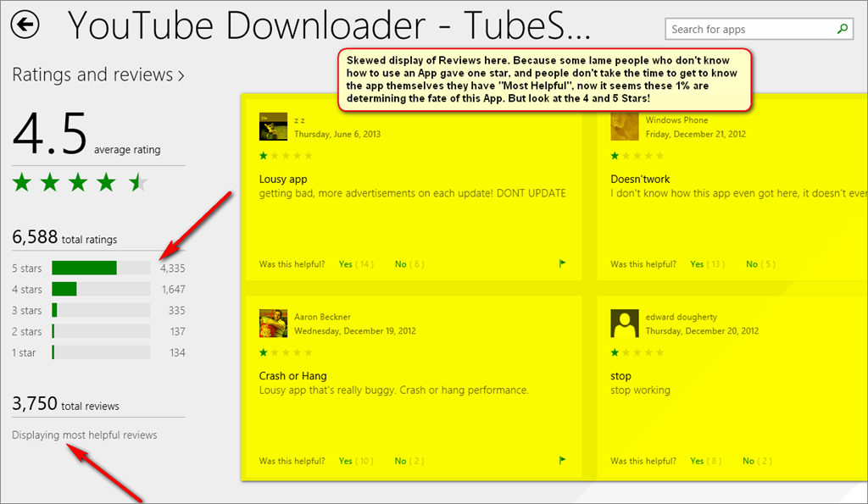The width and height of the screenshot is (868, 504).
Task: Click edward dougherty's profile avatar
Action: tap(625, 323)
